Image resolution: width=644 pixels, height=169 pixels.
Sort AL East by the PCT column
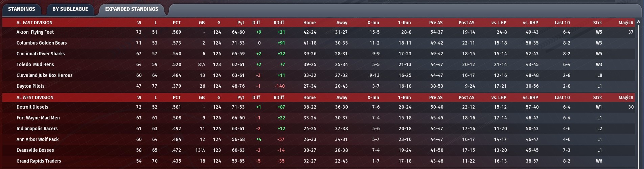177,23
